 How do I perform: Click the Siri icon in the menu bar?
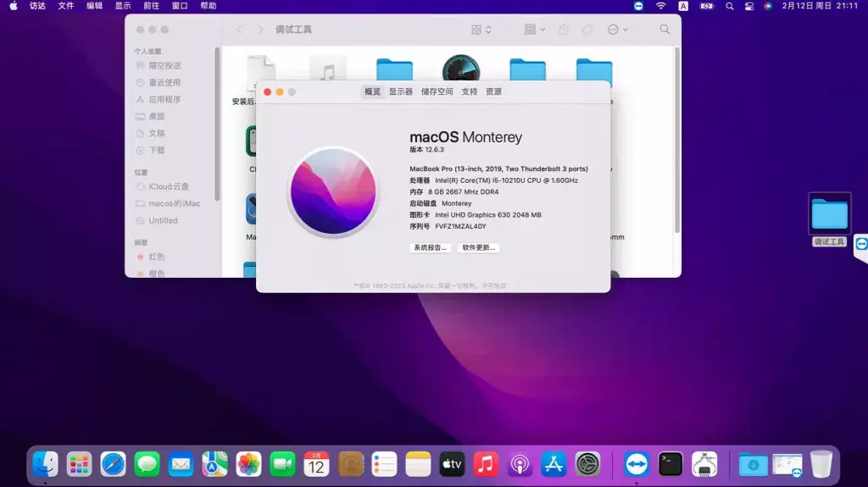(768, 6)
